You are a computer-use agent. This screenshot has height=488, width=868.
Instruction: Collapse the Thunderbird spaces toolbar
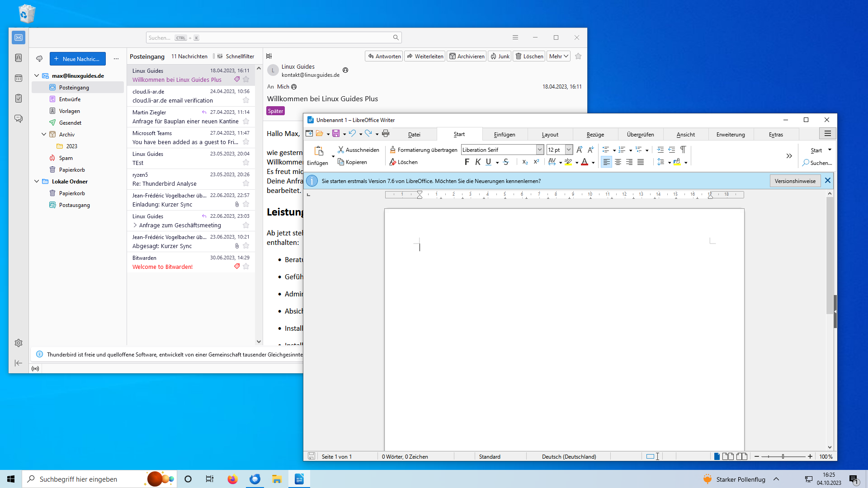[19, 363]
